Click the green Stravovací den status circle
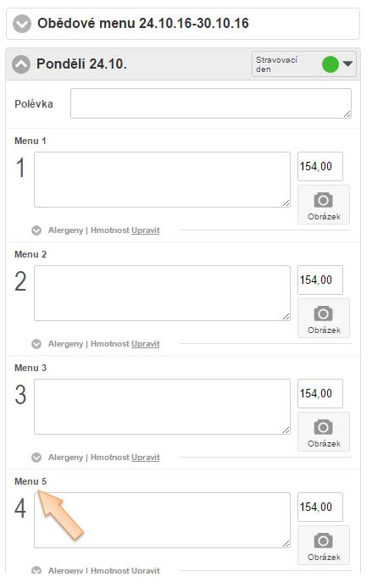The height and width of the screenshot is (588, 372). [330, 64]
